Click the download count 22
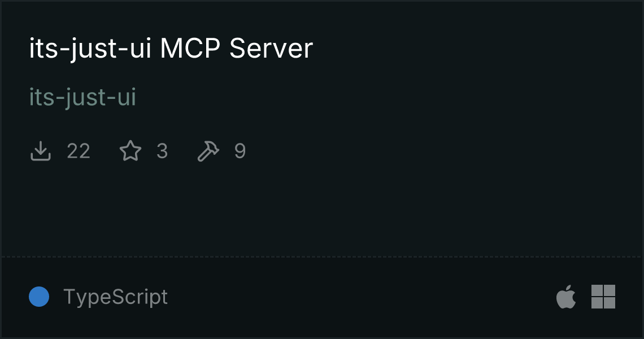Viewport: 644px width, 339px height. (79, 151)
